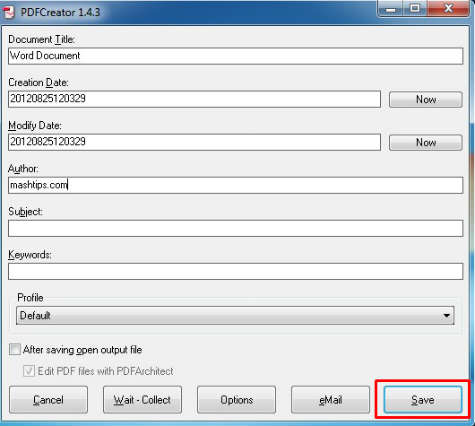Viewport: 475px width, 426px height.
Task: Set Modify Date with its Now button
Action: pyautogui.click(x=426, y=142)
